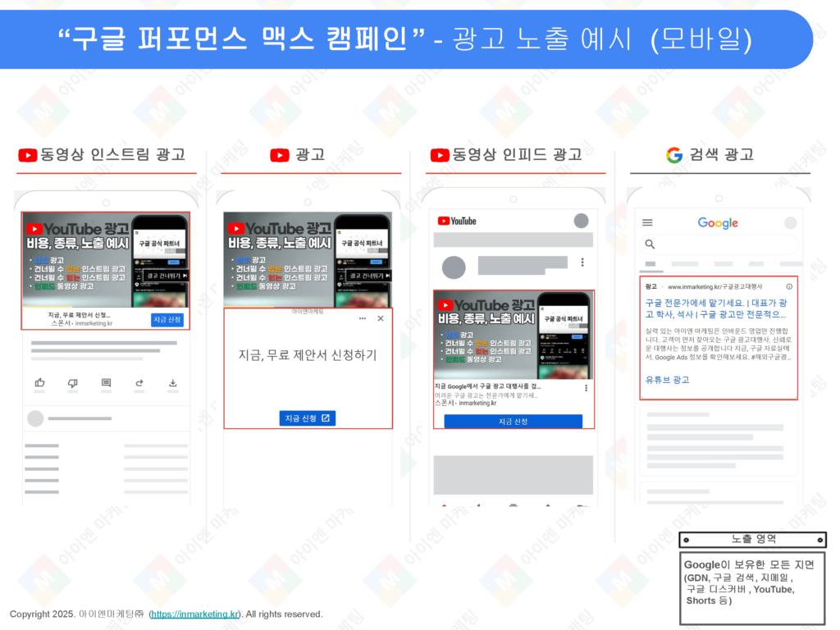
Task: Click the in-feed ad title 지금 Google에서 구글 광고 대행사를
Action: point(487,386)
